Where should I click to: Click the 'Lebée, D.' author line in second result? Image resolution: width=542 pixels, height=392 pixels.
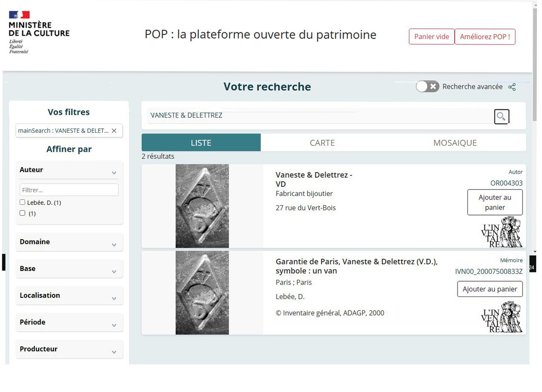[290, 296]
